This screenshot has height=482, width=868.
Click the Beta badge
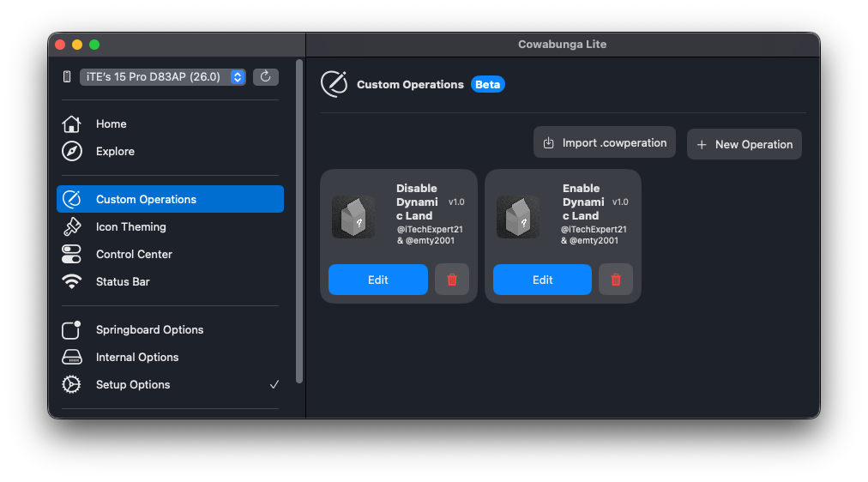click(488, 85)
